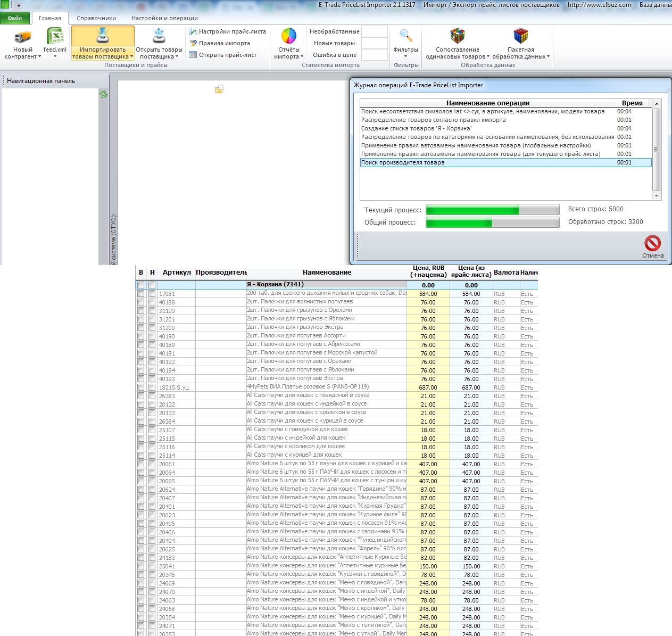Image resolution: width=672 pixels, height=636 pixels.
Task: Check H checkbox for article 40188
Action: click(152, 302)
